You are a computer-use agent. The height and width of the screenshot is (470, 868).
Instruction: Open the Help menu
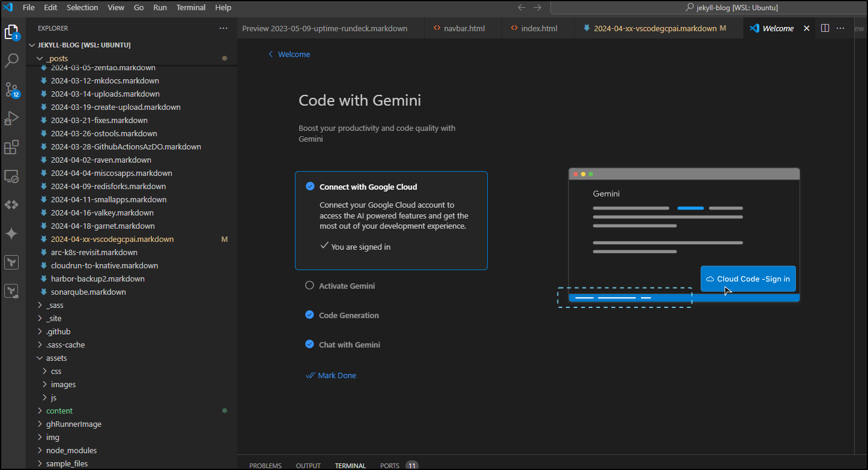pyautogui.click(x=223, y=8)
